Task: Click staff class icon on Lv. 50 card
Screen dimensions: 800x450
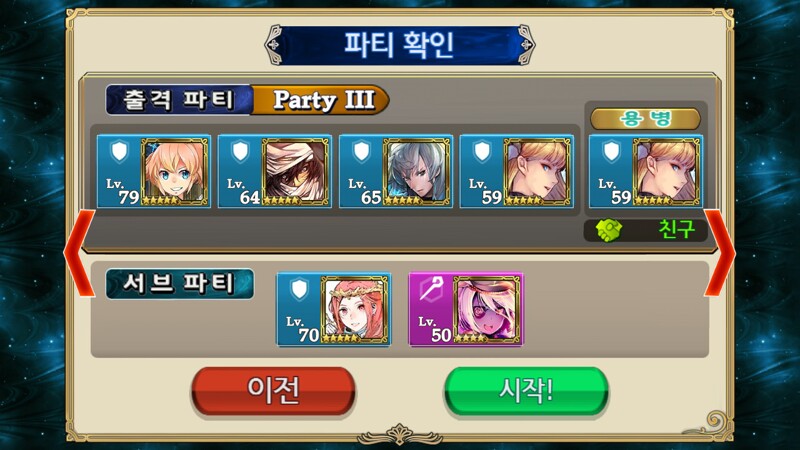Action: [431, 289]
